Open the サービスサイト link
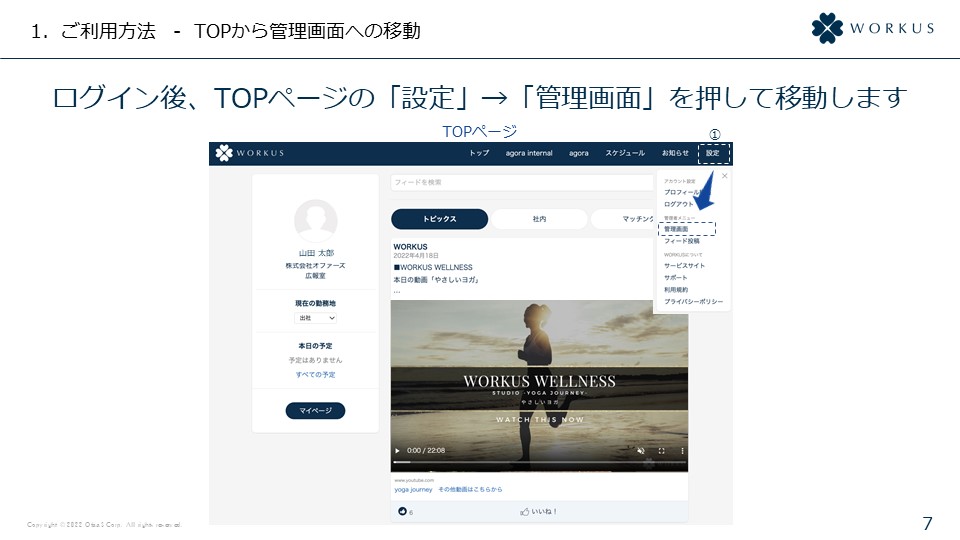Screen dimensions: 960x540 coord(684,266)
